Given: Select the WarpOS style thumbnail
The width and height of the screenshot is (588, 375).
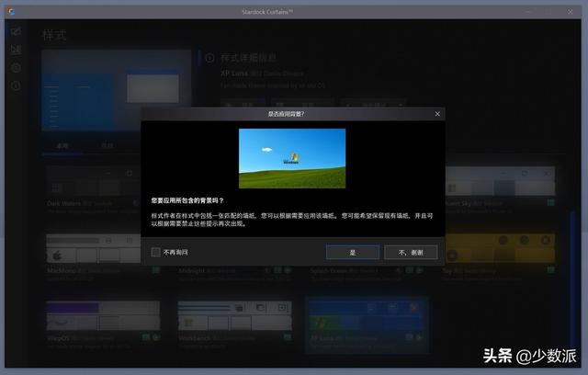Looking at the screenshot, I should click(103, 315).
